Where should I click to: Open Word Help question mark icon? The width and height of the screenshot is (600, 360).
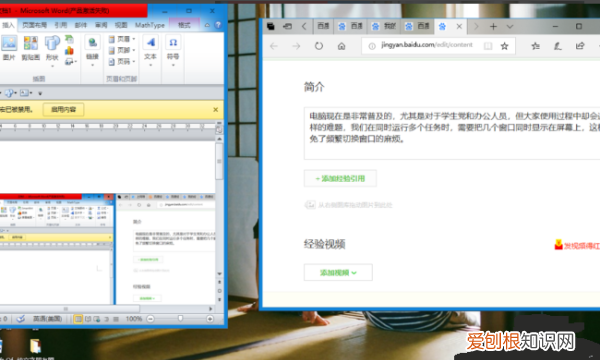218,25
